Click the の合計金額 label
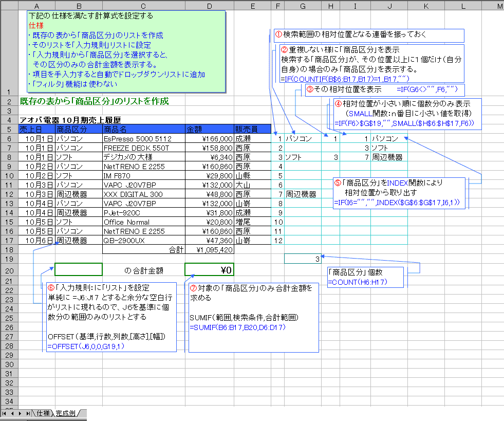The width and height of the screenshot is (504, 421). 144,270
